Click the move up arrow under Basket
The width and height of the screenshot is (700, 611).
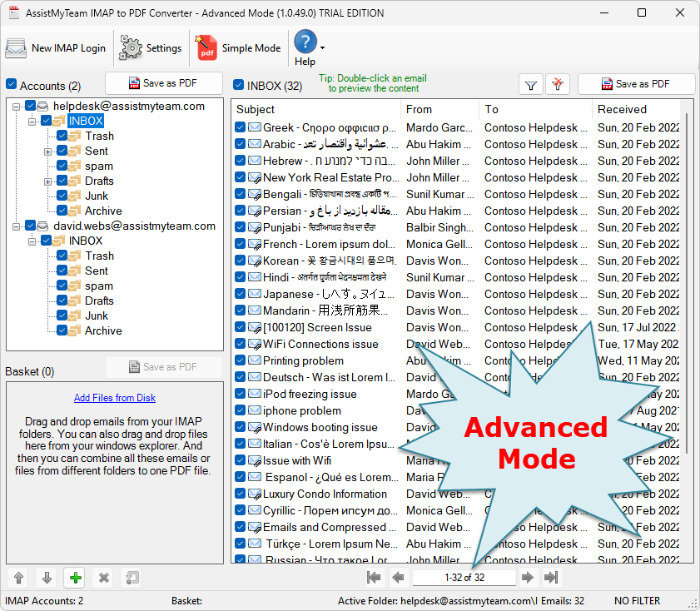[18, 578]
